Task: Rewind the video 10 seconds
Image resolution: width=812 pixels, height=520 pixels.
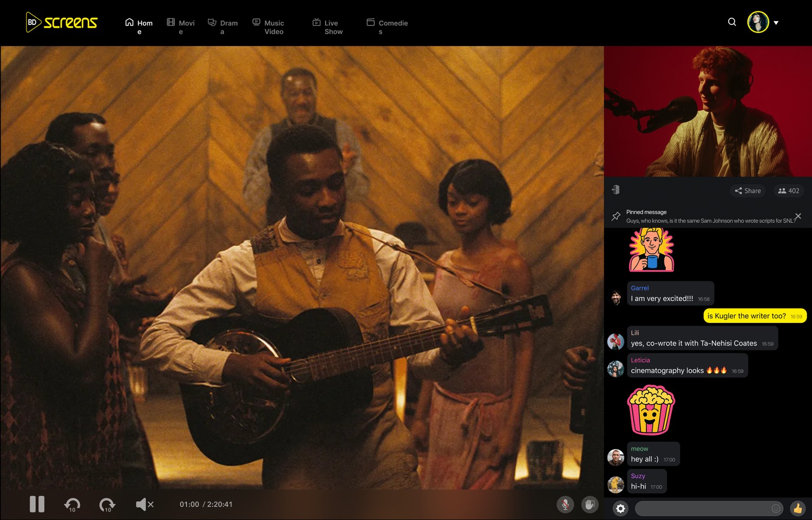Action: [x=72, y=504]
